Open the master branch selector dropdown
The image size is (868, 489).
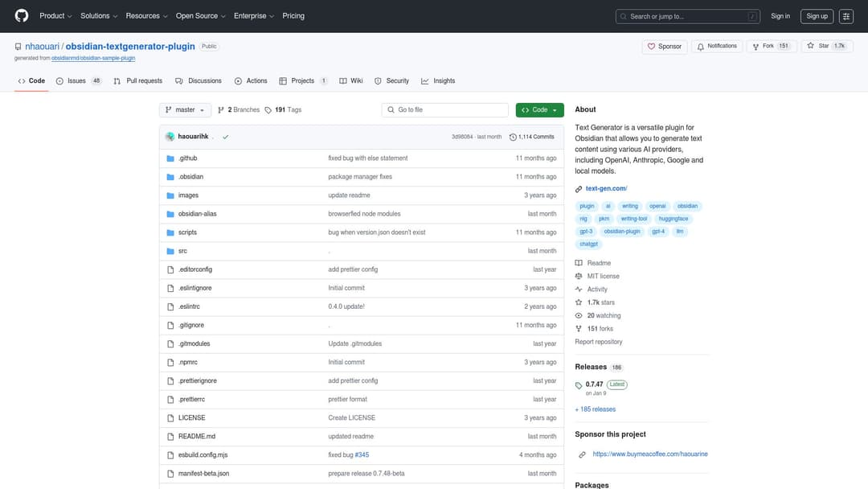[185, 110]
